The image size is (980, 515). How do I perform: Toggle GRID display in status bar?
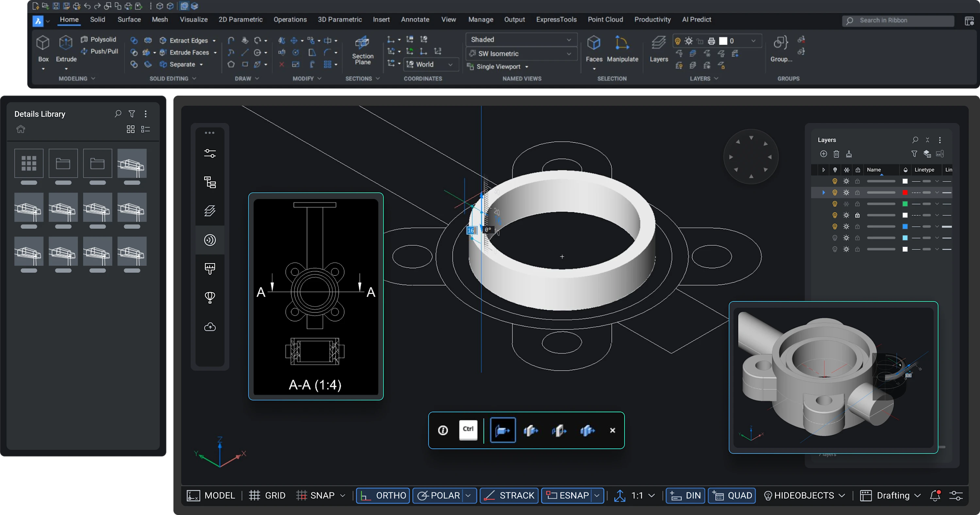267,495
